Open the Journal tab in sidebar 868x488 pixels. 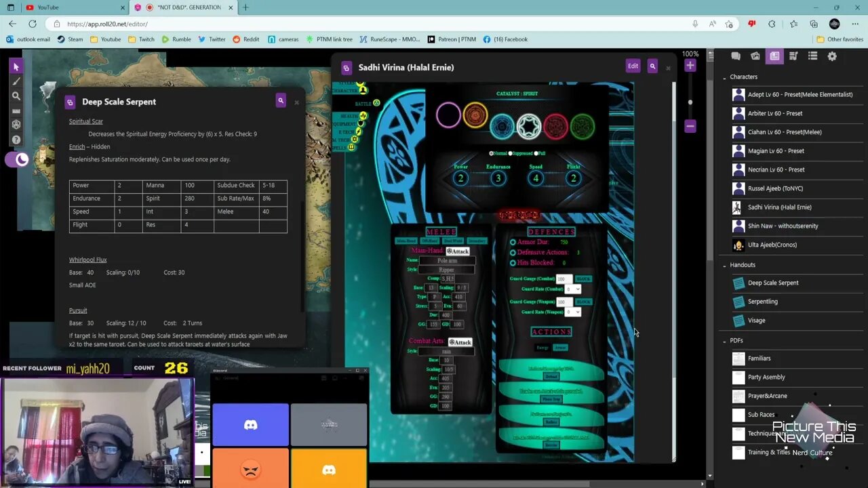pos(774,56)
